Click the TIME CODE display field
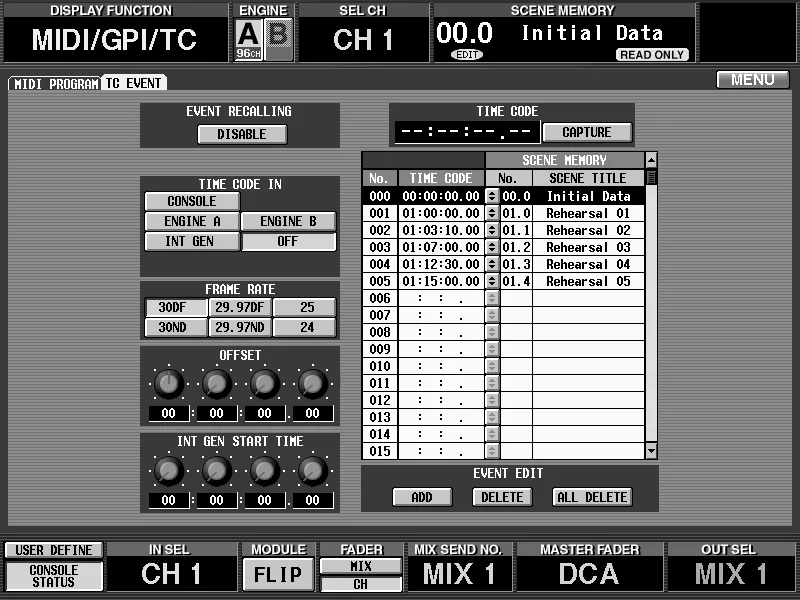Screen dimensions: 800x600 pyautogui.click(x=467, y=133)
